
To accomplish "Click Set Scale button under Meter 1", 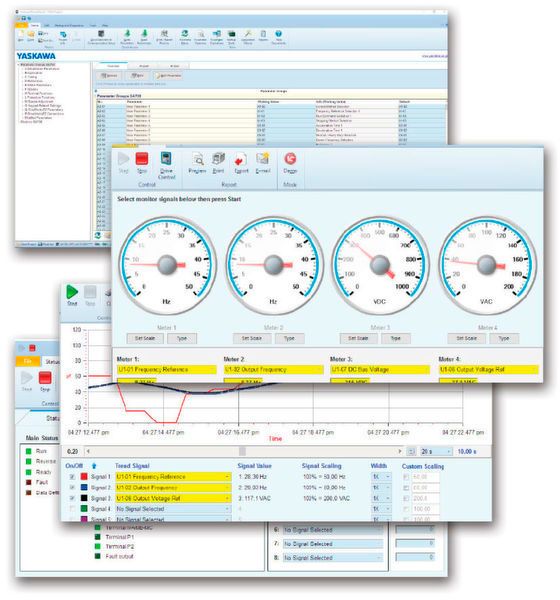I will pos(145,338).
